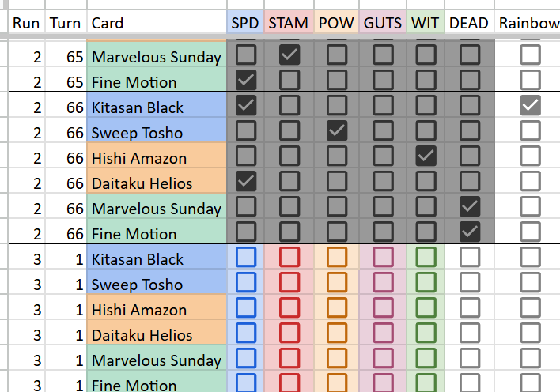Uncheck Rainbow box for turn 66 Kitasan Black
560x392 pixels.
(531, 105)
